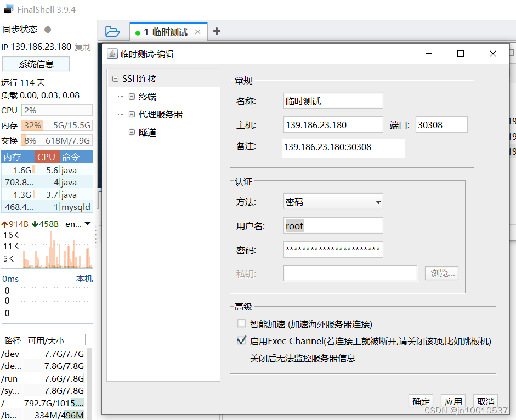
Task: Sort processes by 内存 column header
Action: (18, 157)
